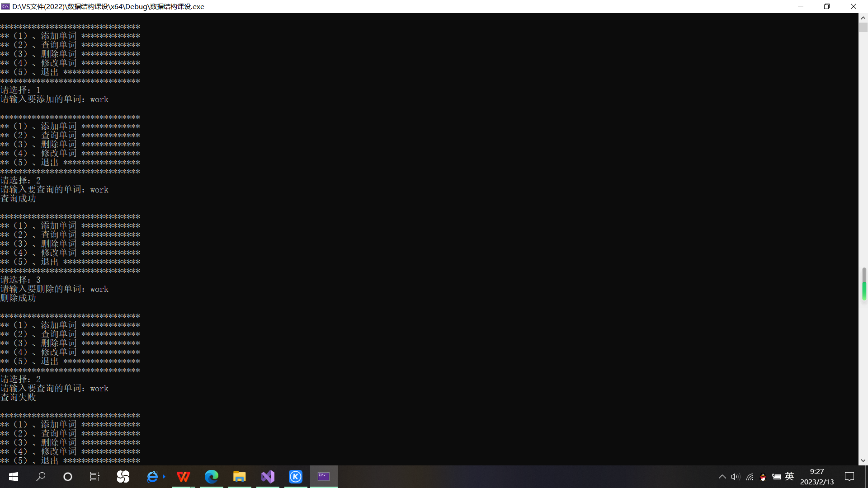Open the Windows Start menu
868x488 pixels.
click(x=14, y=477)
